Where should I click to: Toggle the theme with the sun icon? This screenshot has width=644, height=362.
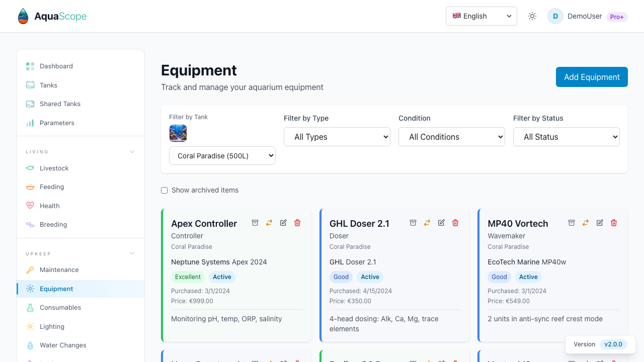(x=532, y=16)
